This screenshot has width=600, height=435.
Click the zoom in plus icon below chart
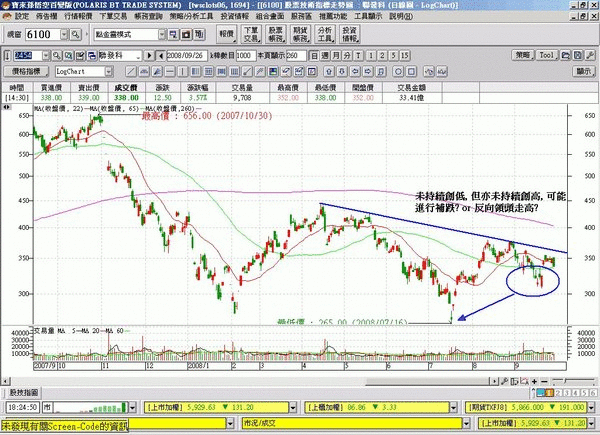(534, 381)
